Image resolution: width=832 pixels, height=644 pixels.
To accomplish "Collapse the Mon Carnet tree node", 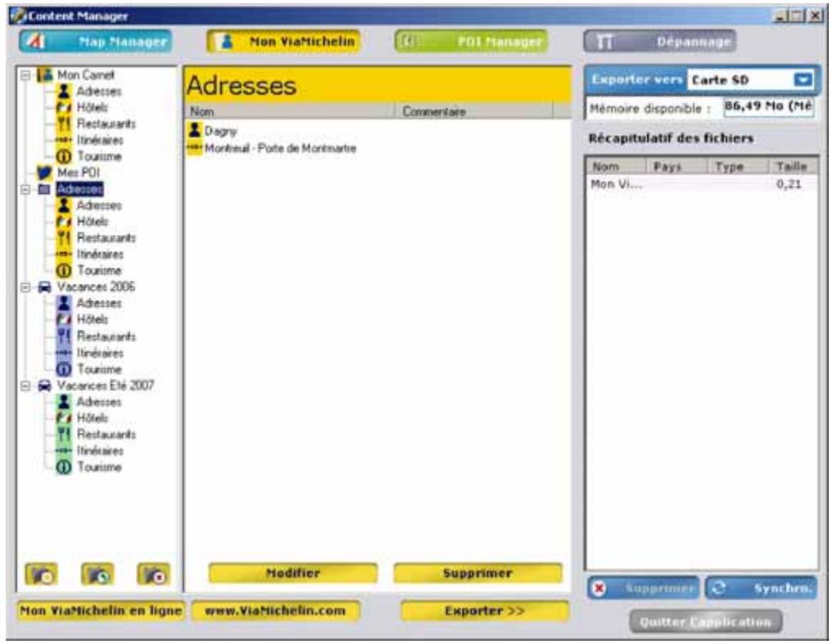I will click(25, 75).
